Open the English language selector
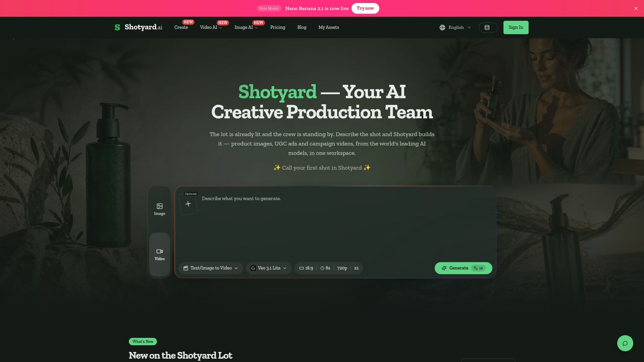The width and height of the screenshot is (644, 362). (x=455, y=27)
